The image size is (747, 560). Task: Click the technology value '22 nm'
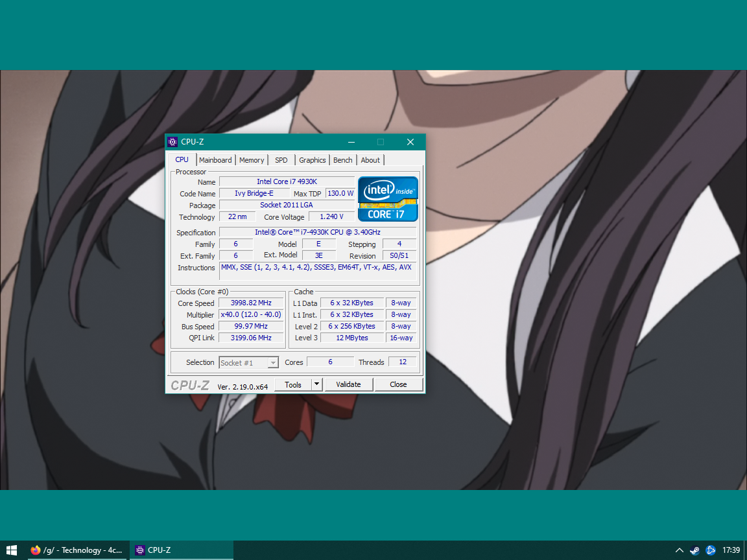point(237,216)
